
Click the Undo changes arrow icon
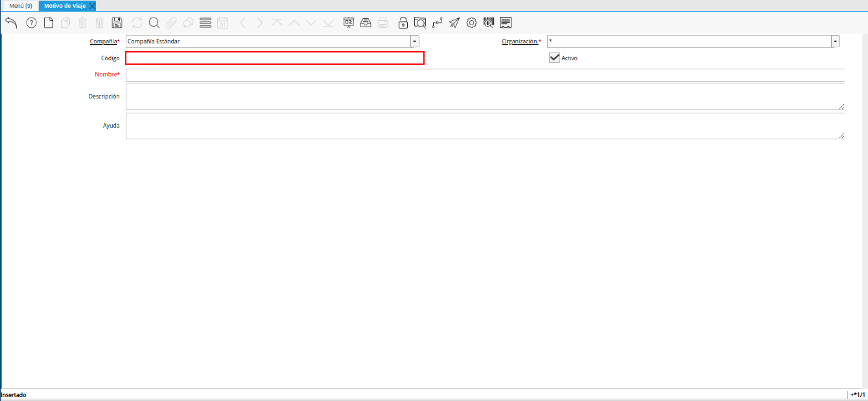coord(11,23)
